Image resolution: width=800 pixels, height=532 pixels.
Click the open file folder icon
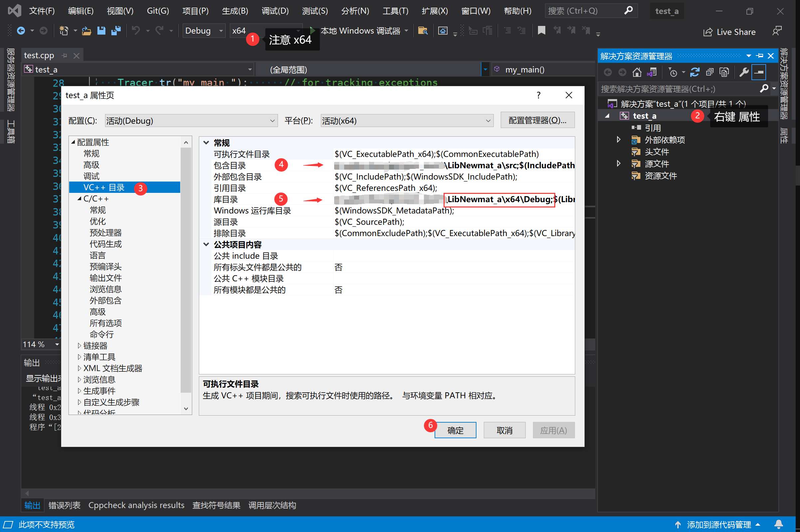pos(86,31)
